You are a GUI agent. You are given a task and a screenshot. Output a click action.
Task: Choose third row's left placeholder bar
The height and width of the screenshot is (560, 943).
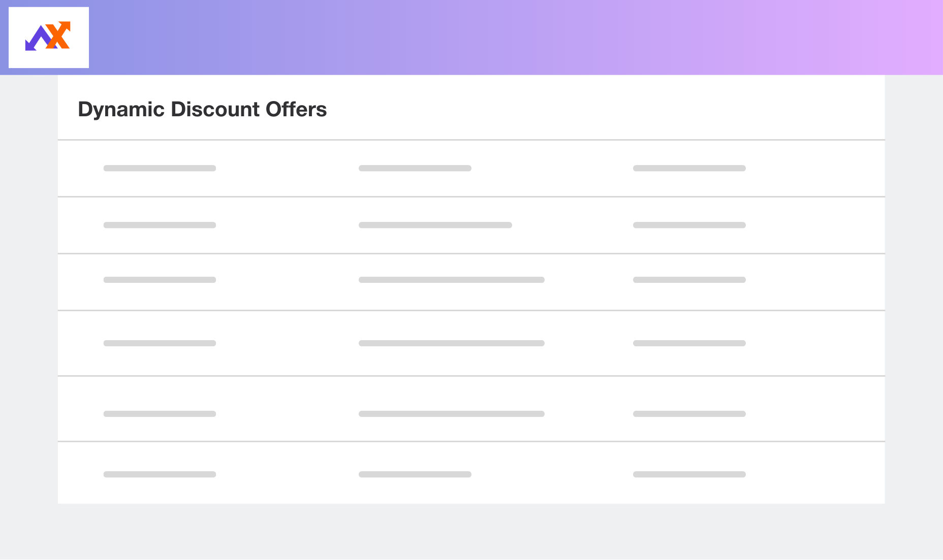[160, 280]
